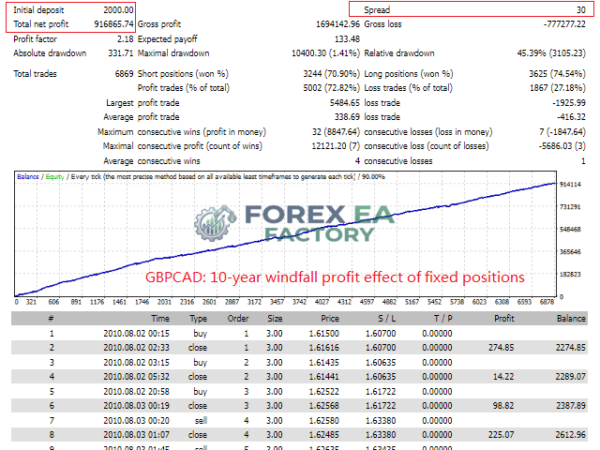The width and height of the screenshot is (600, 450).
Task: Select the Type column header
Action: (x=198, y=318)
